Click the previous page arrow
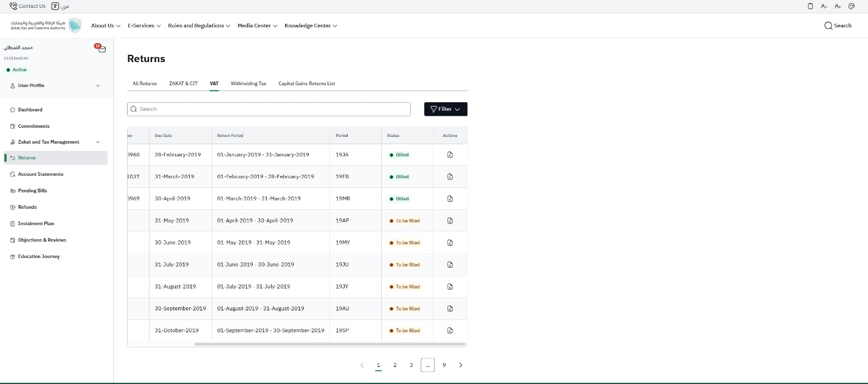The width and height of the screenshot is (868, 384). [362, 365]
